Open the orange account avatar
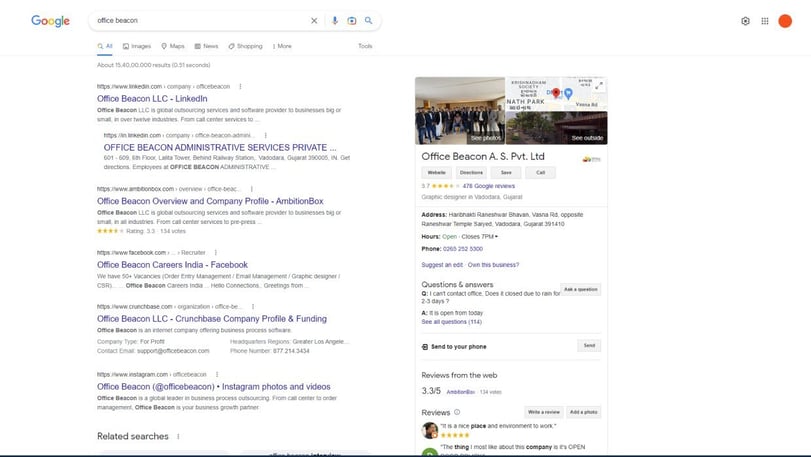This screenshot has height=457, width=811. click(785, 21)
